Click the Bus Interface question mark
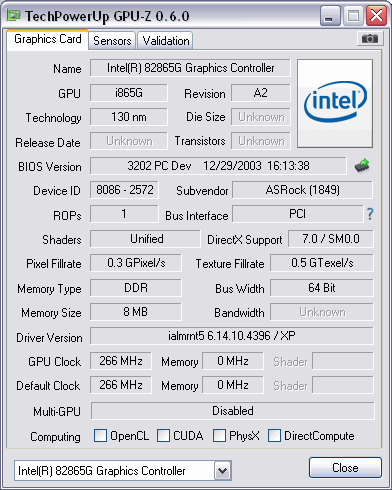Image resolution: width=392 pixels, height=490 pixels. pos(370,214)
